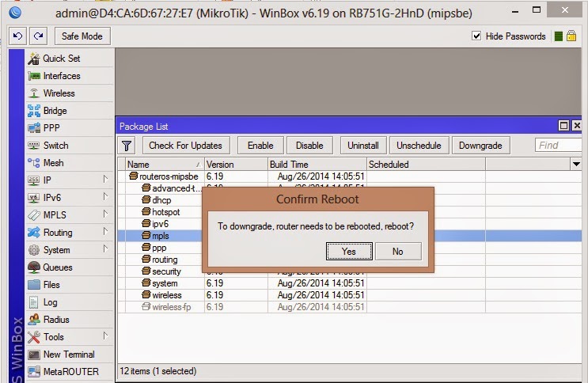The height and width of the screenshot is (383, 588).
Task: Close the Package List window
Action: 577,125
